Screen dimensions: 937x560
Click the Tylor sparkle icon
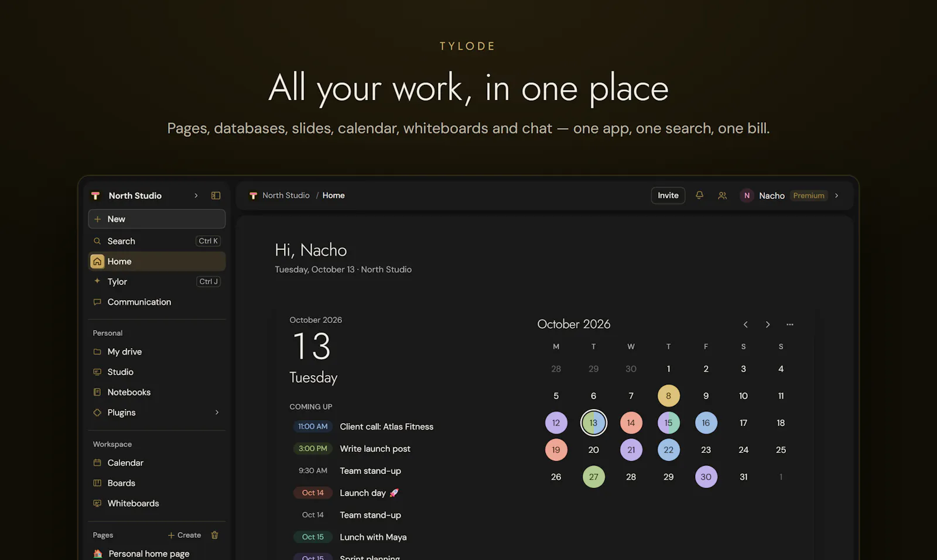coord(97,281)
